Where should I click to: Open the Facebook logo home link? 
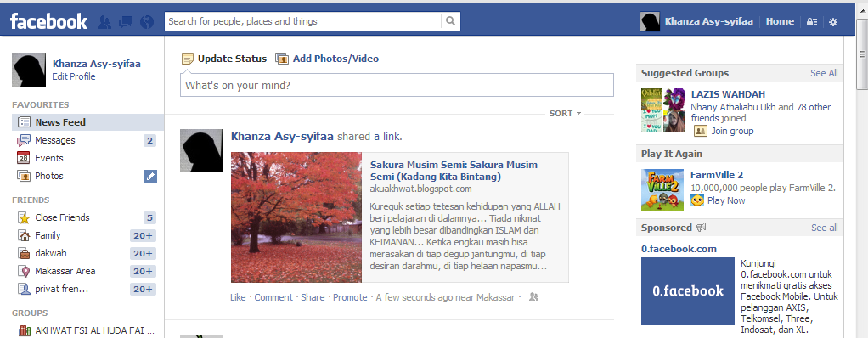48,21
